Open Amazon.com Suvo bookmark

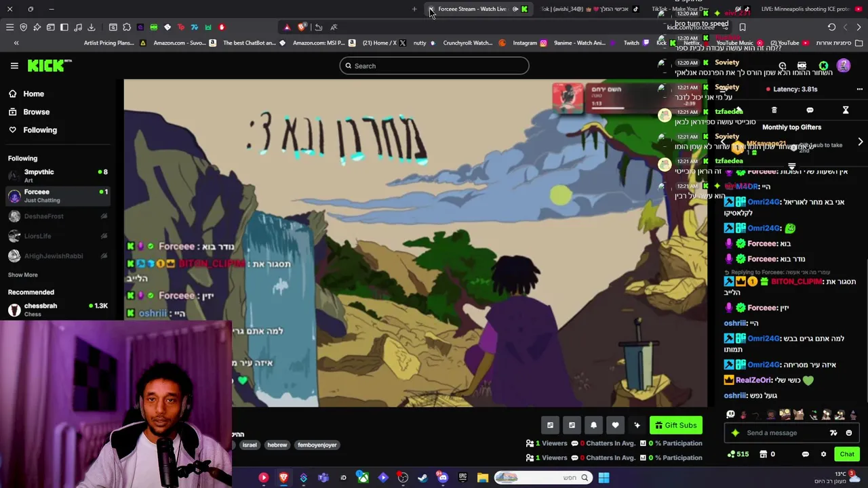pos(184,43)
